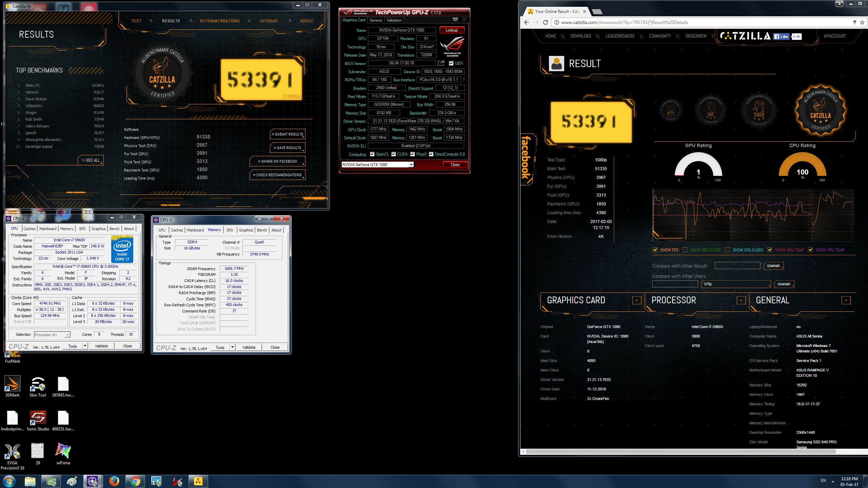Open the SPD tab in CPU-Z Memory window

point(230,230)
